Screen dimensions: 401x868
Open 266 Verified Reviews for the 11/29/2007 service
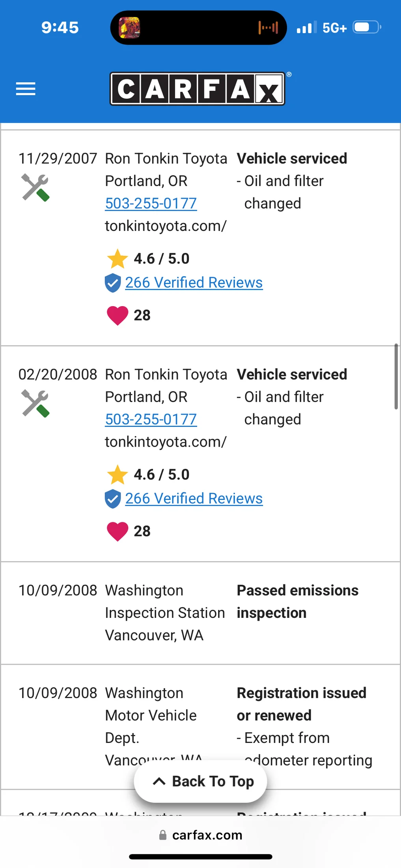(194, 282)
